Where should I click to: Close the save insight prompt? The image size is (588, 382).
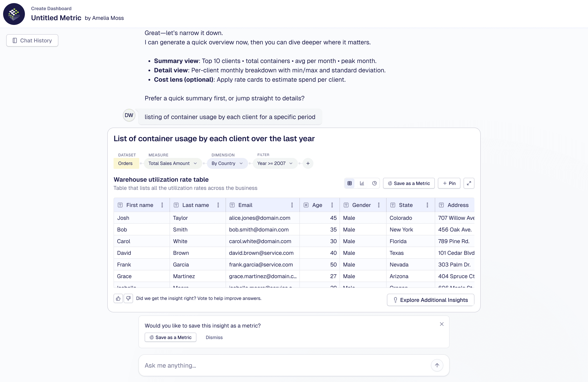tap(442, 324)
